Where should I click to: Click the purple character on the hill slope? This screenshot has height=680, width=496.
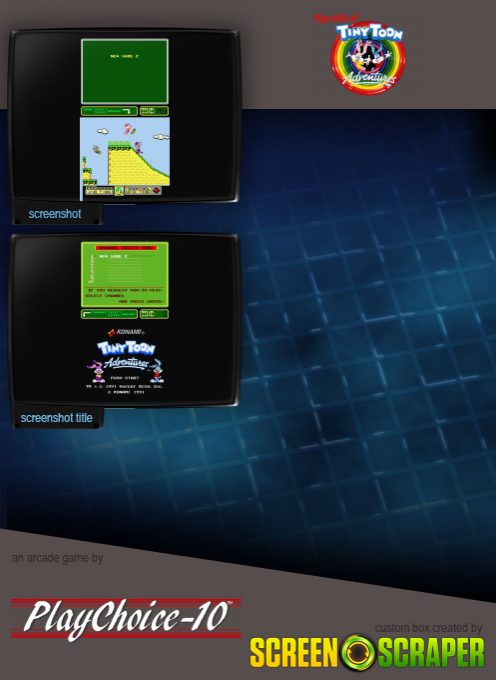tap(139, 147)
